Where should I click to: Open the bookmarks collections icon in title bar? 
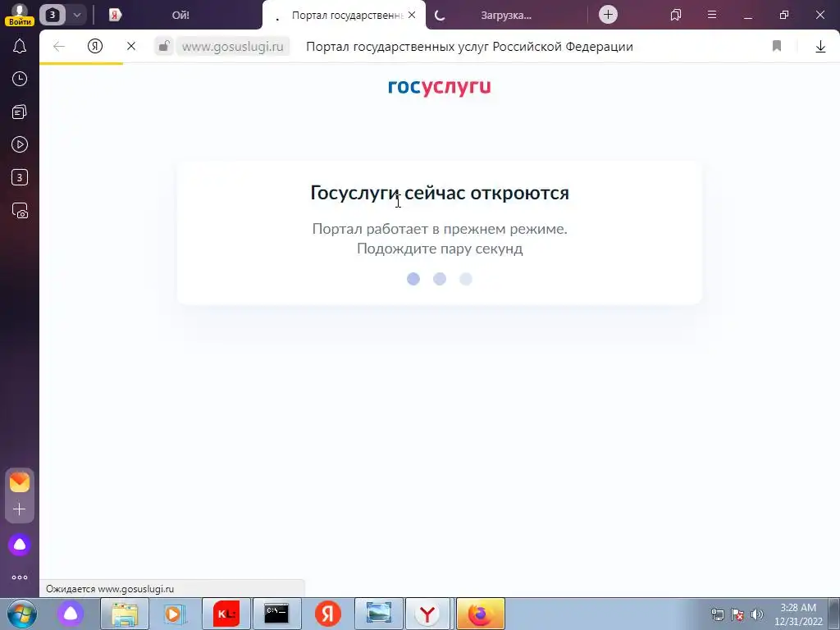point(676,15)
